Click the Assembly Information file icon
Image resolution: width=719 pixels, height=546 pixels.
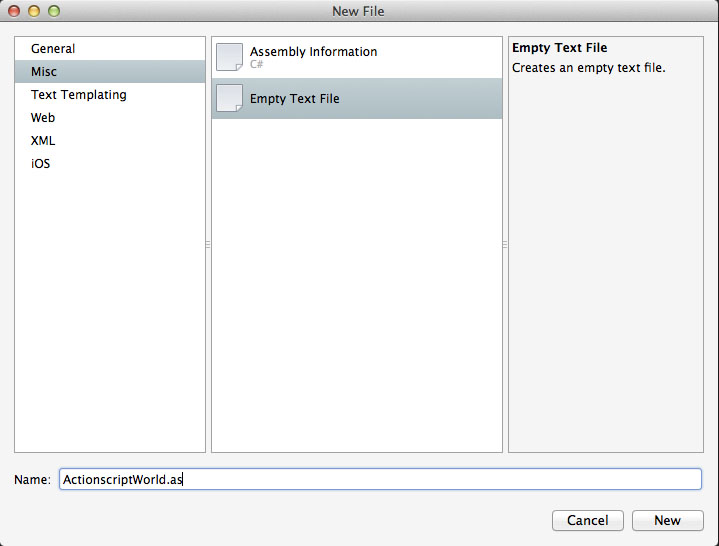tap(229, 57)
